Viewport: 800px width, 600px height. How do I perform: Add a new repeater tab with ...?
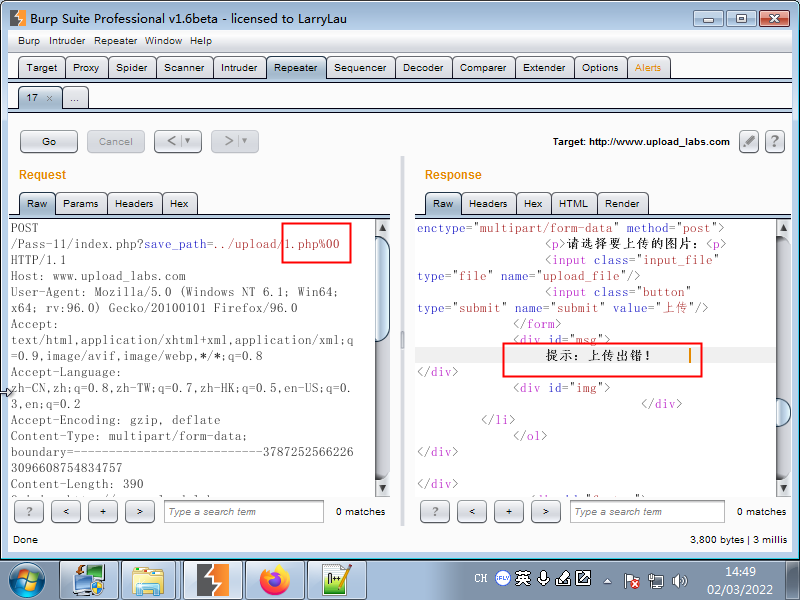coord(74,98)
